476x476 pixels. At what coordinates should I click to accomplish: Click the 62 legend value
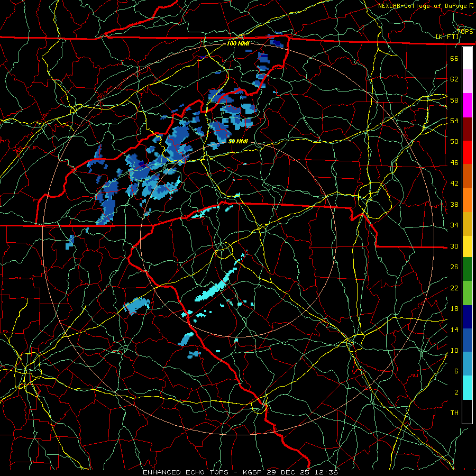pos(454,79)
